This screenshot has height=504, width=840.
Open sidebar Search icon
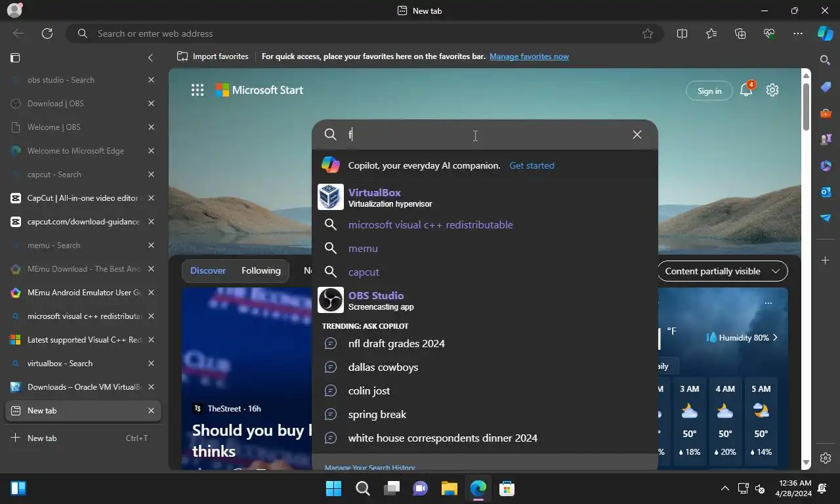pyautogui.click(x=826, y=60)
